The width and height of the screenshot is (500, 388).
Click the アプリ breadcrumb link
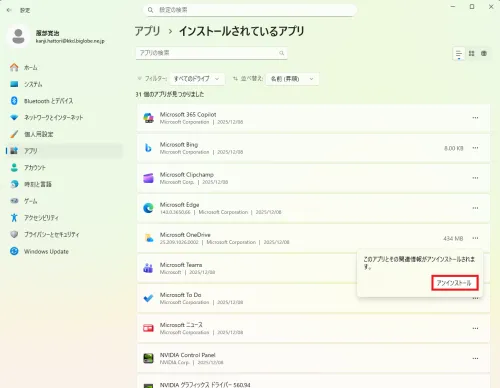[x=147, y=31]
